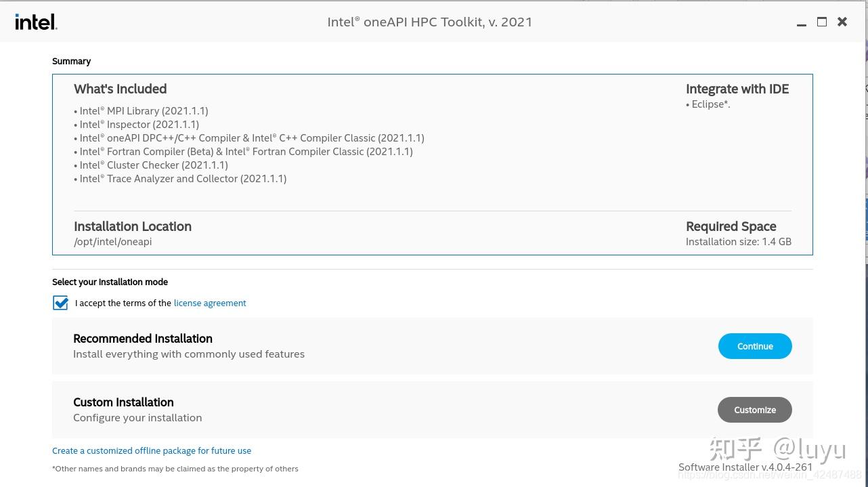Maximize the installer window
Viewport: 868px width, 487px height.
(821, 22)
